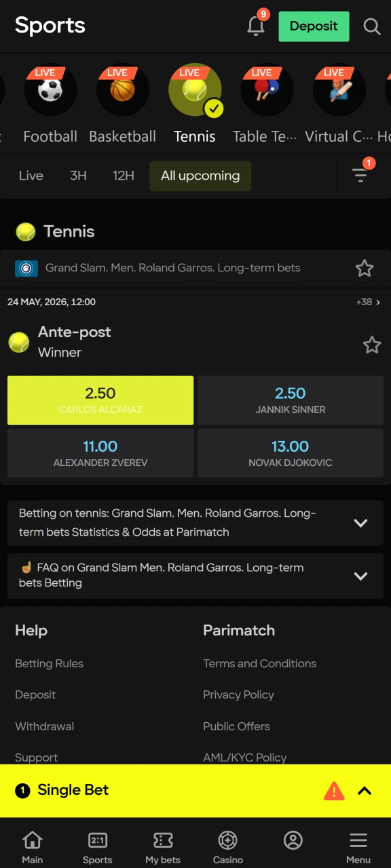Viewport: 391px width, 868px height.
Task: Favorite the Roland Garros long-term bets league
Action: tap(365, 269)
